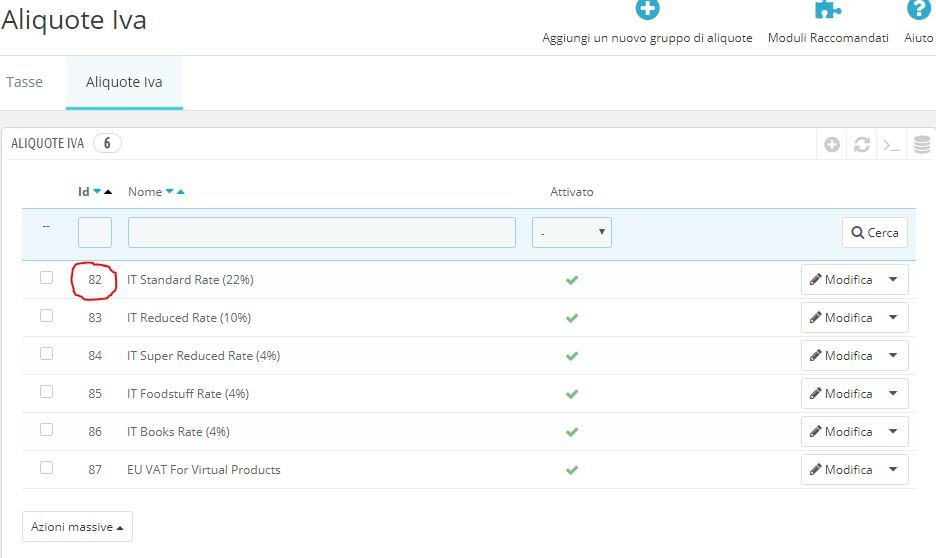This screenshot has width=936, height=558.
Task: Click the small add record icon in panel header
Action: (832, 145)
